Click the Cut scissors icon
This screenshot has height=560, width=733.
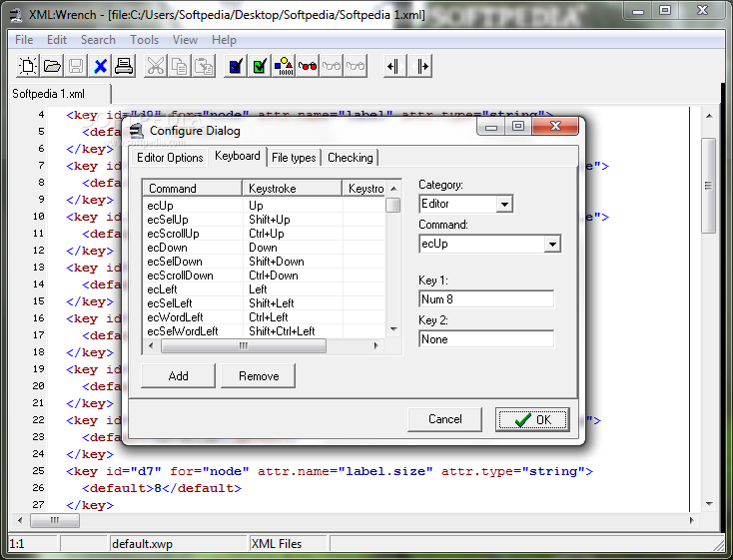pos(155,66)
